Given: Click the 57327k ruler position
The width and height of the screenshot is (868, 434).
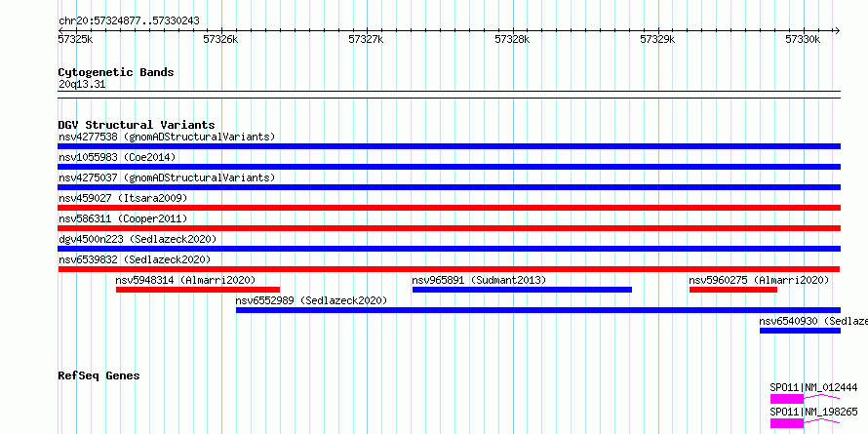Looking at the screenshot, I should tap(367, 39).
